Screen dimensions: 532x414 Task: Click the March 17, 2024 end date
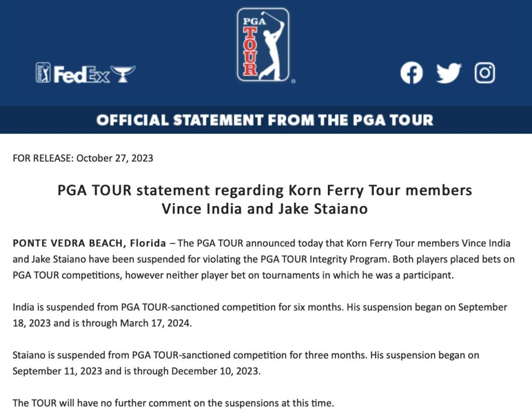[156, 323]
